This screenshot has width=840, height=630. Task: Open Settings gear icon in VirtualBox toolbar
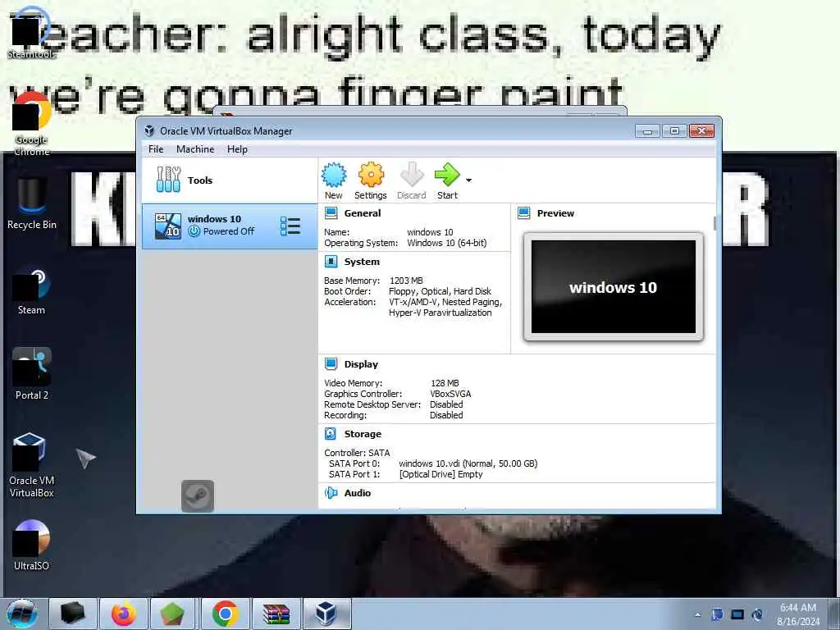(x=371, y=181)
